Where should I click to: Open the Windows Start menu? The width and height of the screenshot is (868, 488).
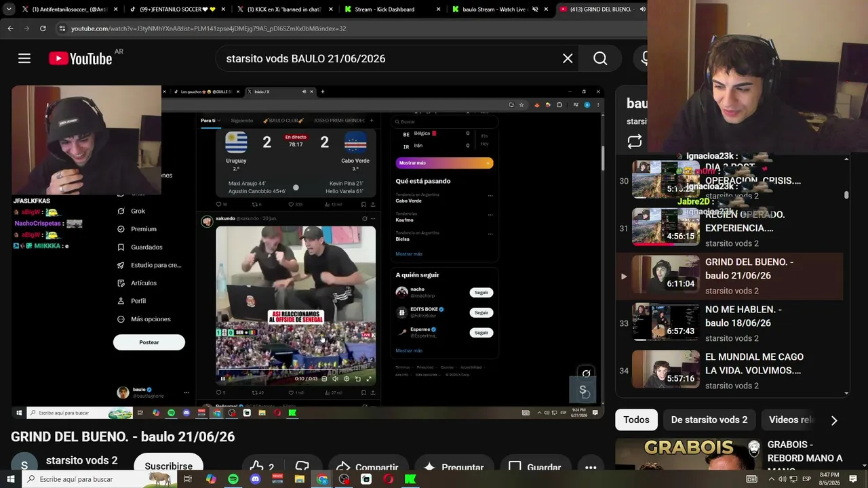click(12, 479)
